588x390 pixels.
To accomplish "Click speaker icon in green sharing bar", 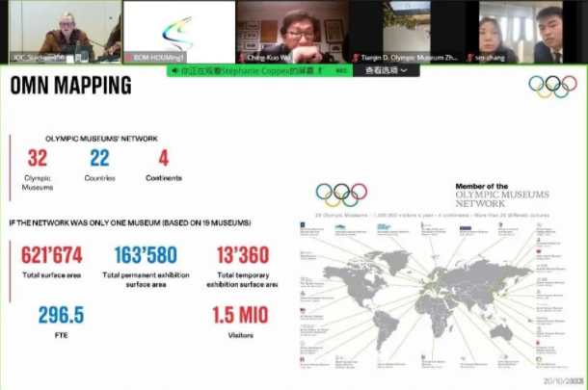I will click(174, 70).
